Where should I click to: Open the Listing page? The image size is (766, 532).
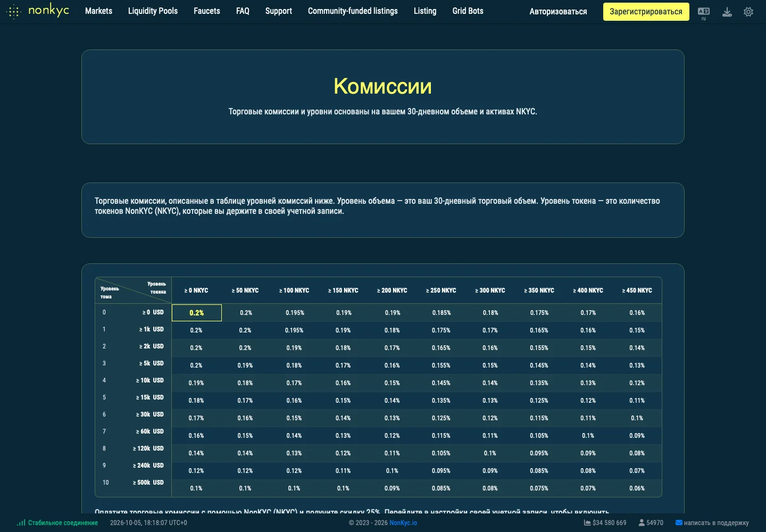tap(425, 11)
